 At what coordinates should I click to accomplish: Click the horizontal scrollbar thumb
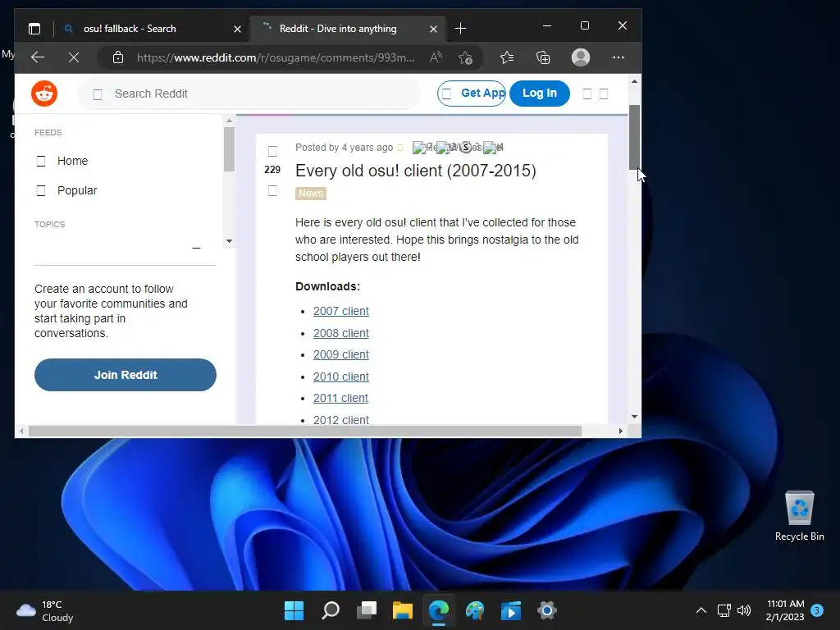point(305,431)
